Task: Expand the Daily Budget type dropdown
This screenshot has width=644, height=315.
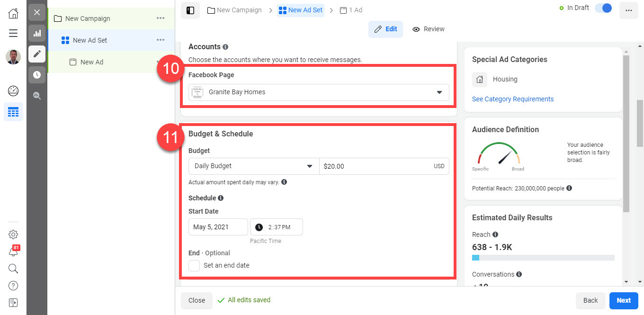Action: point(254,166)
